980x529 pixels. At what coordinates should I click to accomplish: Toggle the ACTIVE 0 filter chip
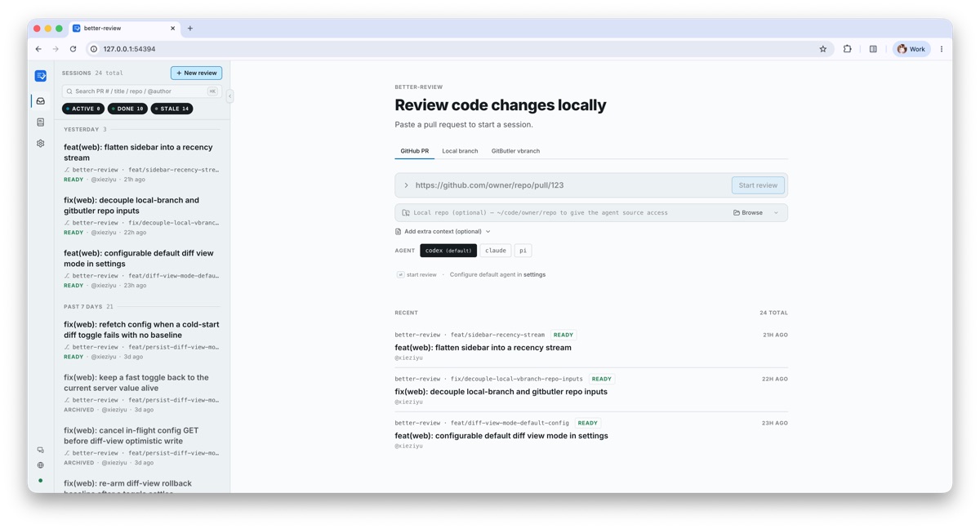point(83,109)
